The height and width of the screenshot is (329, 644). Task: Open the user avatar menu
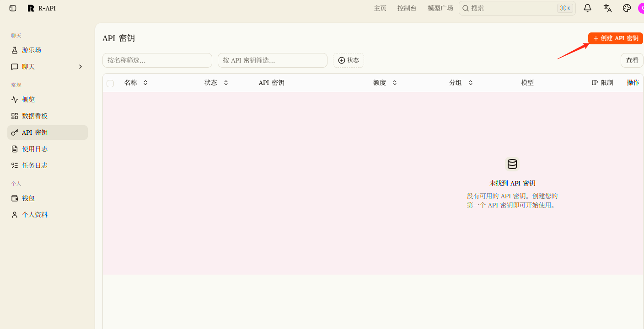[641, 8]
